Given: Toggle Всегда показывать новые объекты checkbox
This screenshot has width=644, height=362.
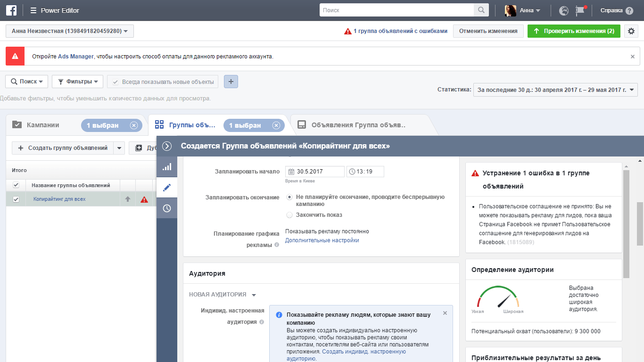Looking at the screenshot, I should [116, 82].
